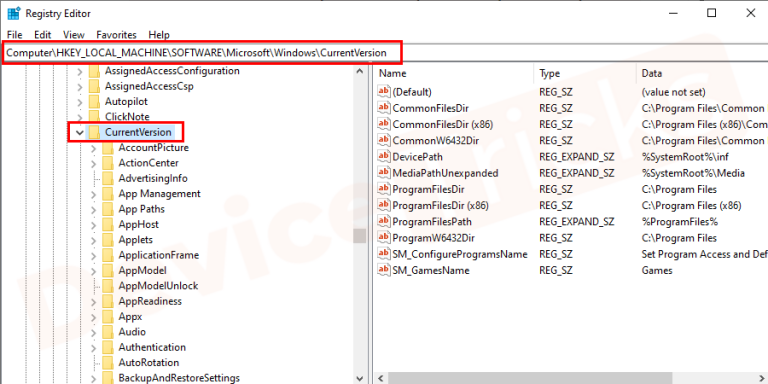768x384 pixels.
Task: Click the tree pane scroll up arrow
Action: pos(360,71)
